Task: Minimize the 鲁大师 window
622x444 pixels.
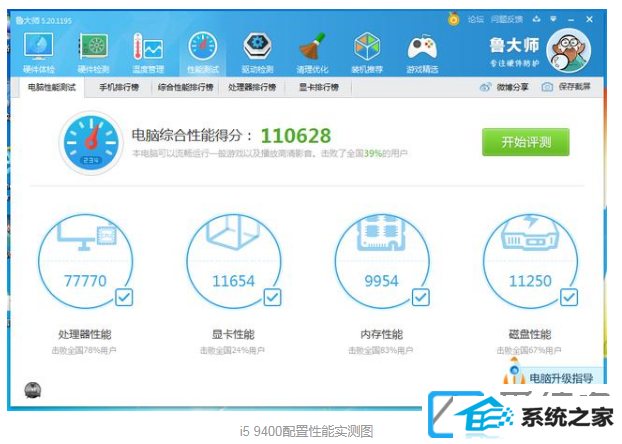Action: pyautogui.click(x=571, y=19)
